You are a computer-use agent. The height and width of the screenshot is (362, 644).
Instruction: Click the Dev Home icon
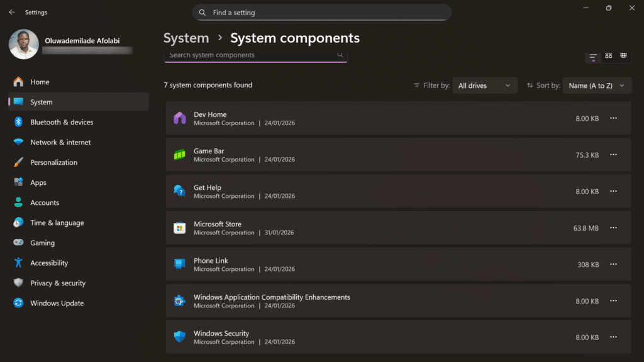point(179,118)
